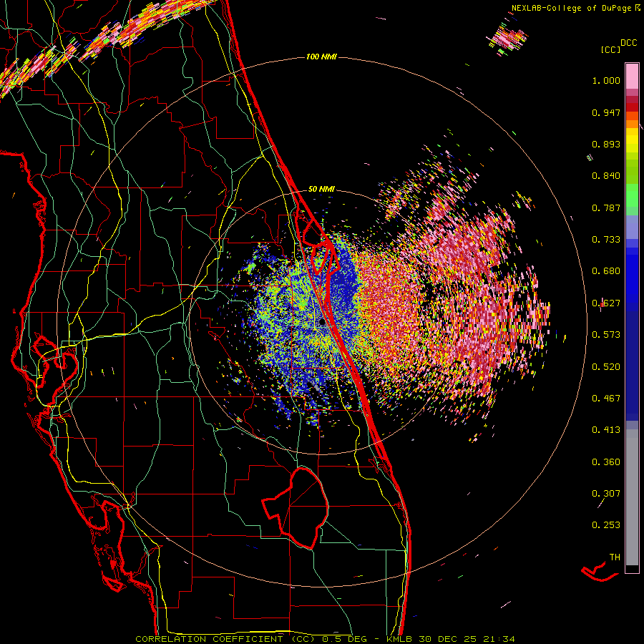Select the 0.360 scale value
Viewport: 644px width, 644px height.
tap(606, 462)
